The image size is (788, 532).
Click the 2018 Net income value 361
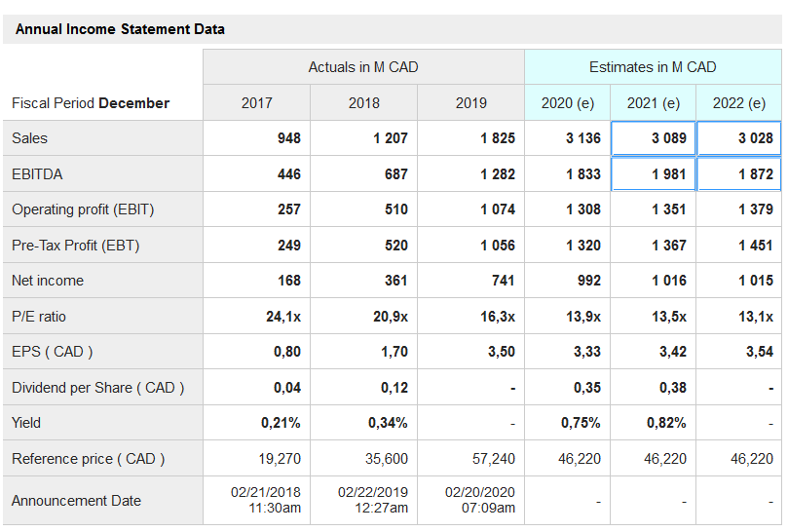click(x=395, y=281)
